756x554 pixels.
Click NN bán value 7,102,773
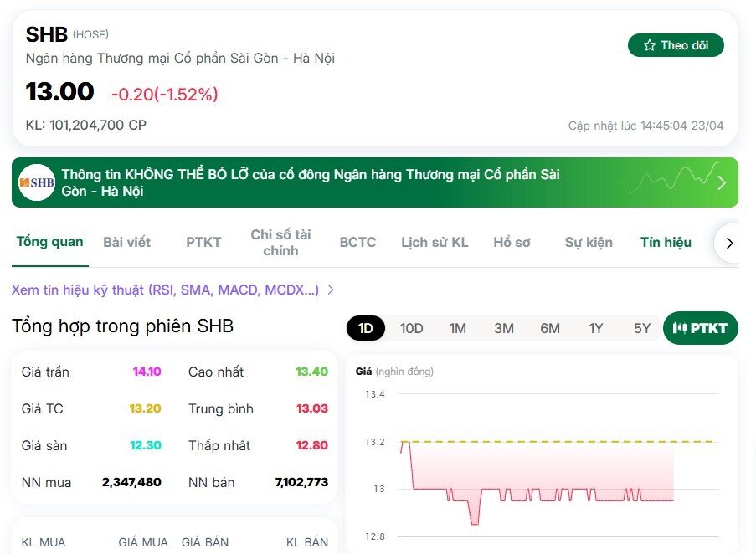[302, 482]
